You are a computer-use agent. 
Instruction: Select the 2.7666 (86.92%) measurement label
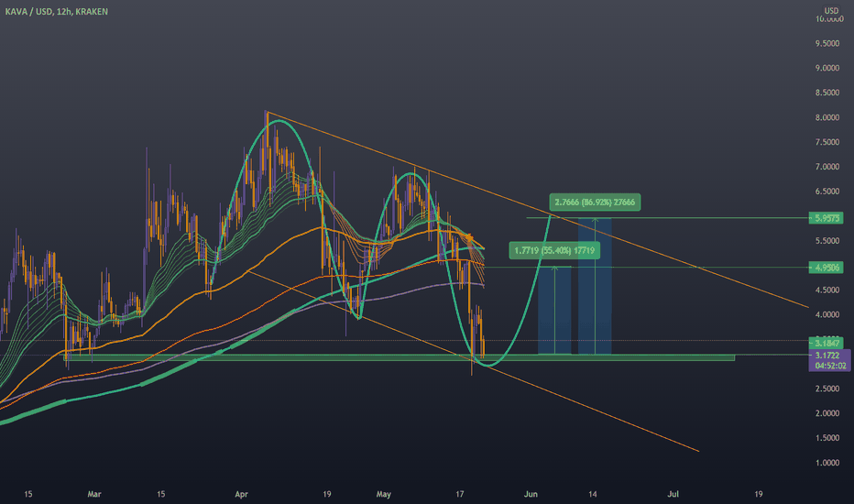(595, 203)
